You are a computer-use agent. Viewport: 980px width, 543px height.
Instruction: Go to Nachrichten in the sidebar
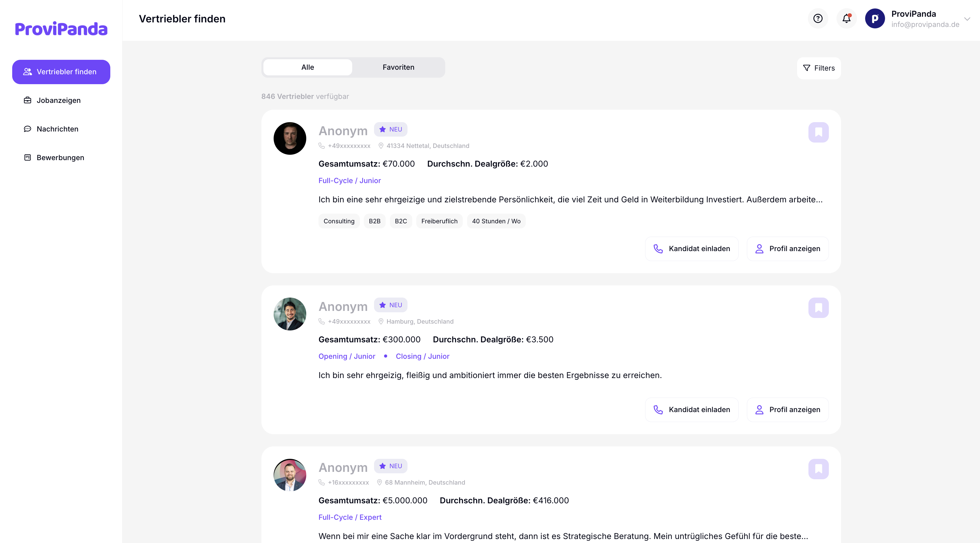58,129
